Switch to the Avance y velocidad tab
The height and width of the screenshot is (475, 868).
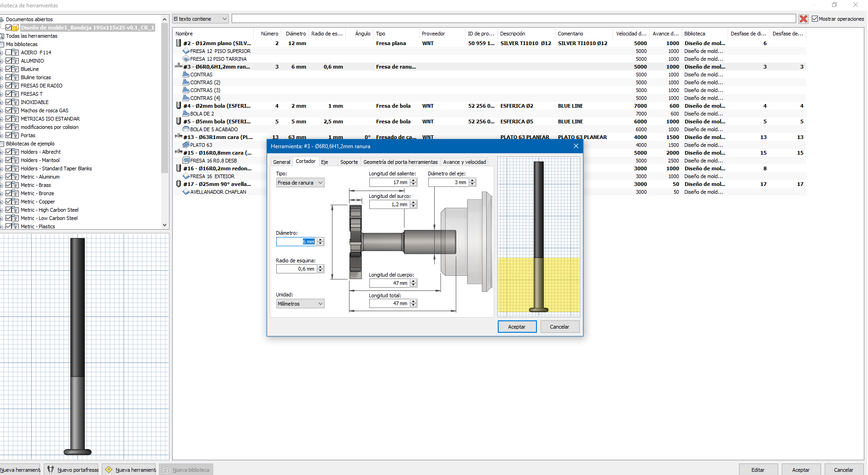[464, 162]
